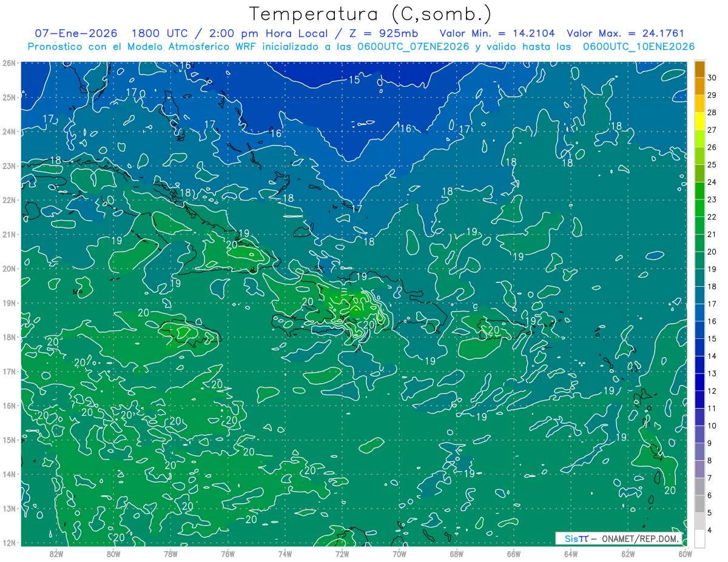Click init time '0600UTC_07ENE2026'

(x=413, y=47)
